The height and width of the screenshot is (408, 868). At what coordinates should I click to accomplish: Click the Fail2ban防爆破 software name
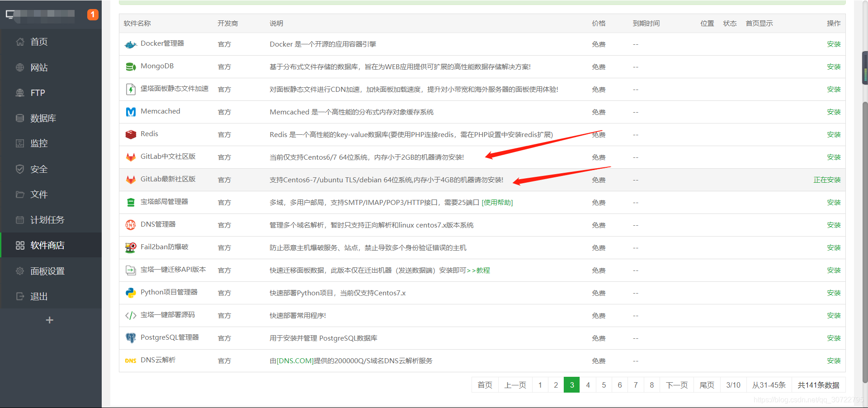[165, 247]
